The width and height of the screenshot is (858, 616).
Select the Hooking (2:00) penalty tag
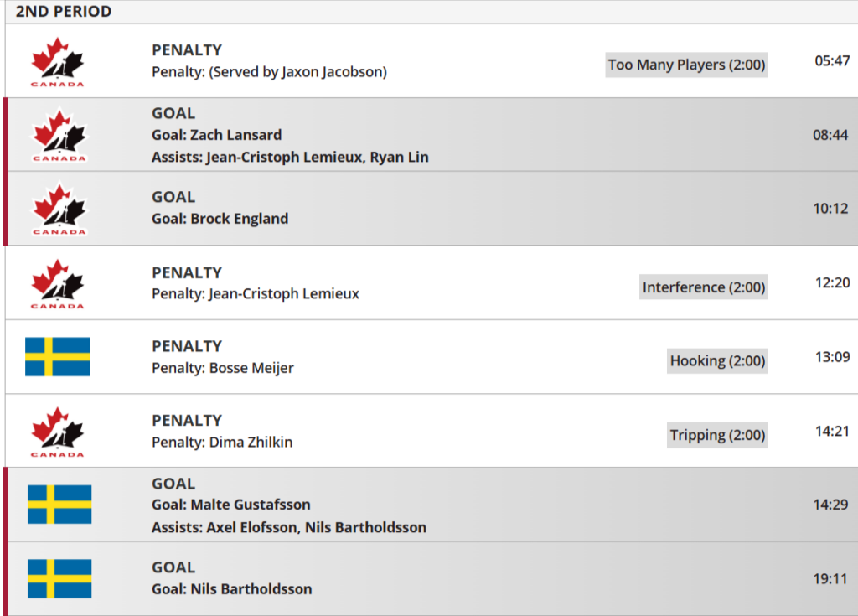coord(717,361)
